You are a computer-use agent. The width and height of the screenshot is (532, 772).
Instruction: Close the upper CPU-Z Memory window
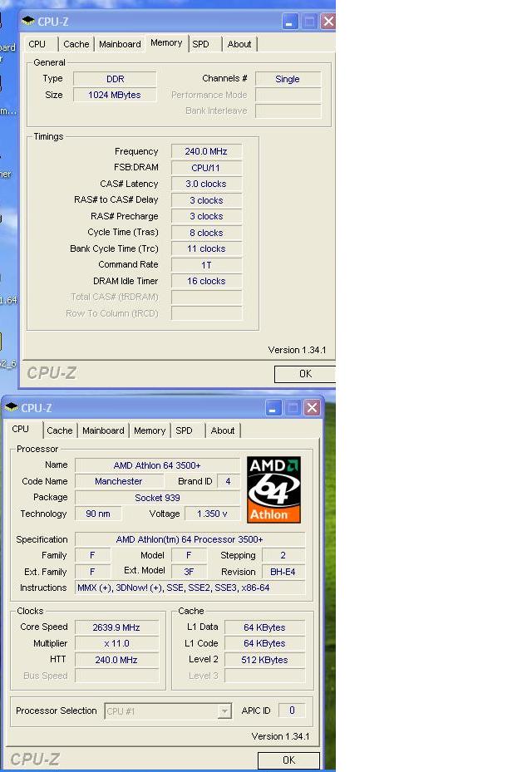tap(328, 22)
